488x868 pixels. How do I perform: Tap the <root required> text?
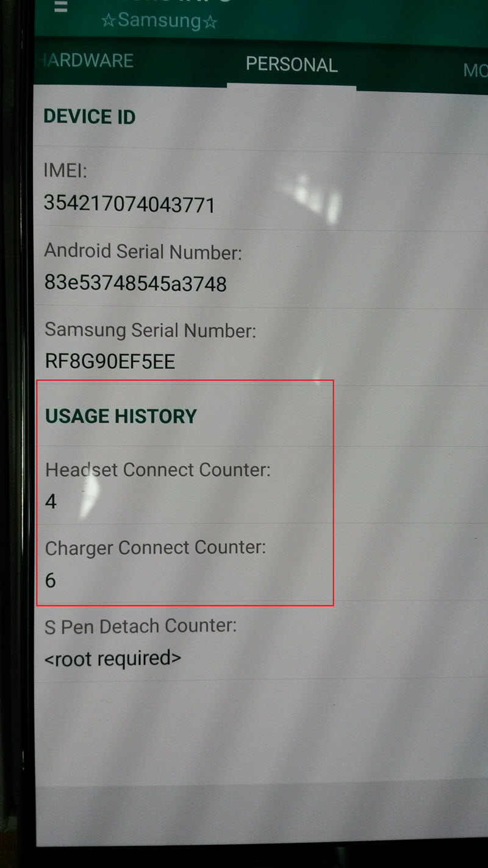click(113, 659)
